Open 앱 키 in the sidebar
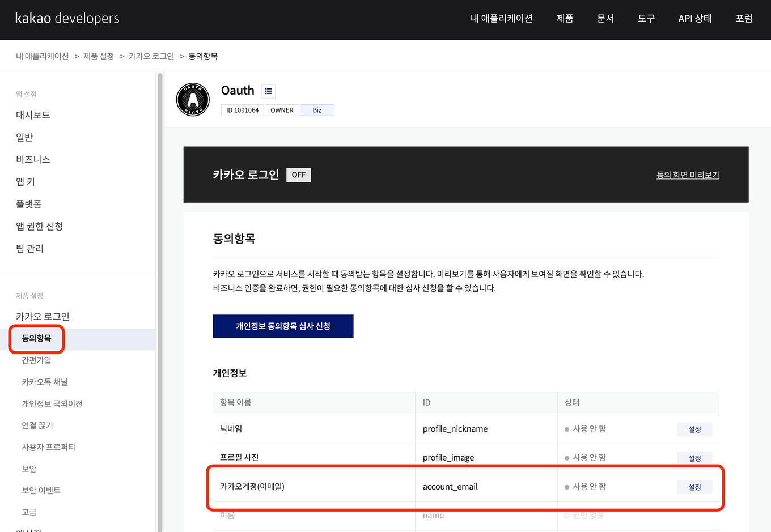771x532 pixels. tap(26, 181)
